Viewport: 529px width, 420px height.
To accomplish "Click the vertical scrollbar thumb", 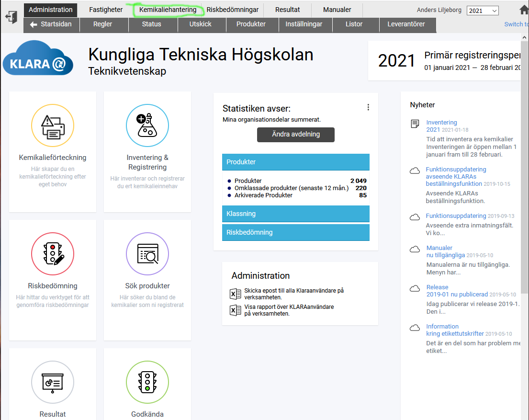I will point(524,167).
